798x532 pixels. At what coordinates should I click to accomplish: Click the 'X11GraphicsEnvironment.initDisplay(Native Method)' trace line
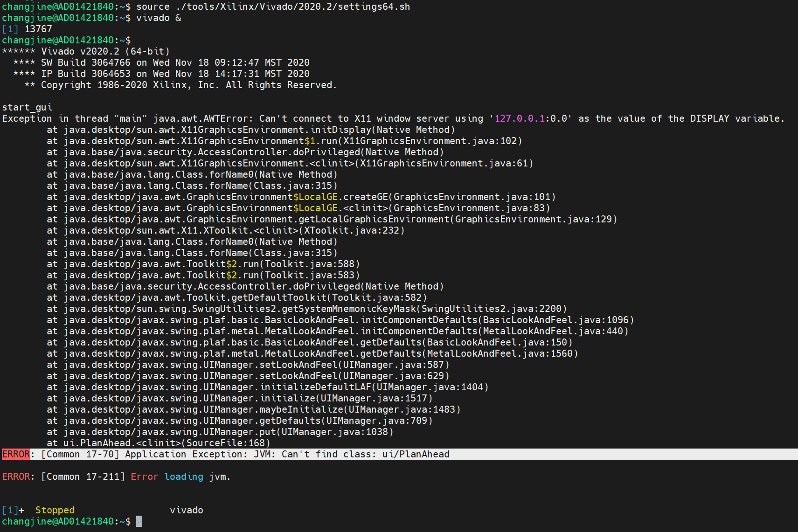click(x=251, y=130)
